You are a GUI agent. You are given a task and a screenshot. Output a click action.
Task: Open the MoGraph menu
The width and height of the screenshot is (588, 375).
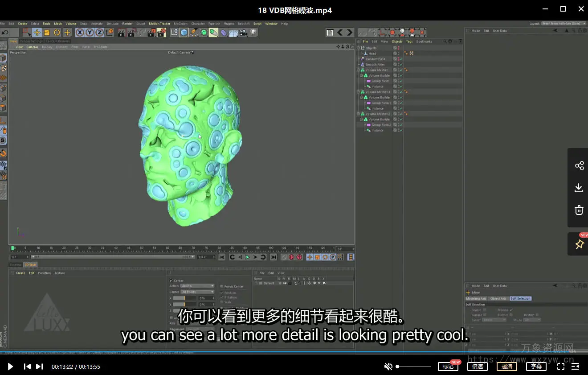pos(180,24)
